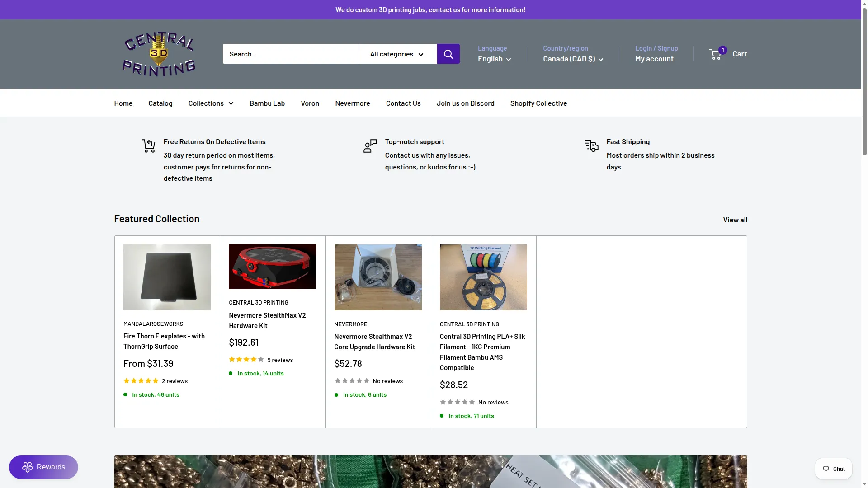The image size is (868, 488).
Task: Open Nevermore Stealthmax V2 Core Upgrade title
Action: pyautogui.click(x=374, y=342)
